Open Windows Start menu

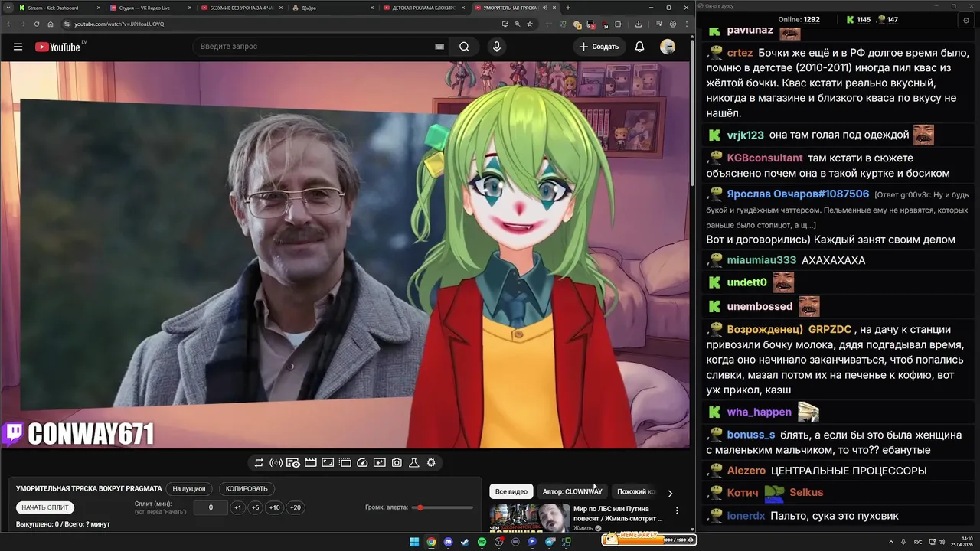coord(414,542)
